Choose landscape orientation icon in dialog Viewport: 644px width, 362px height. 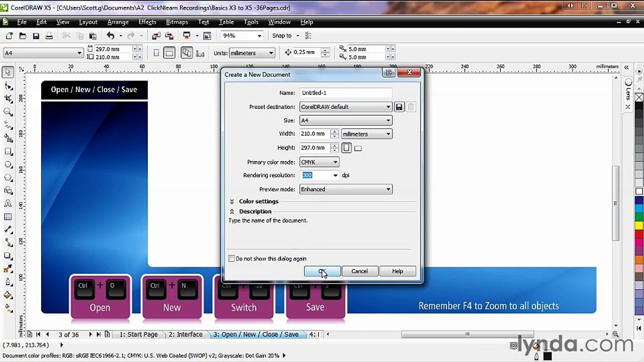358,148
